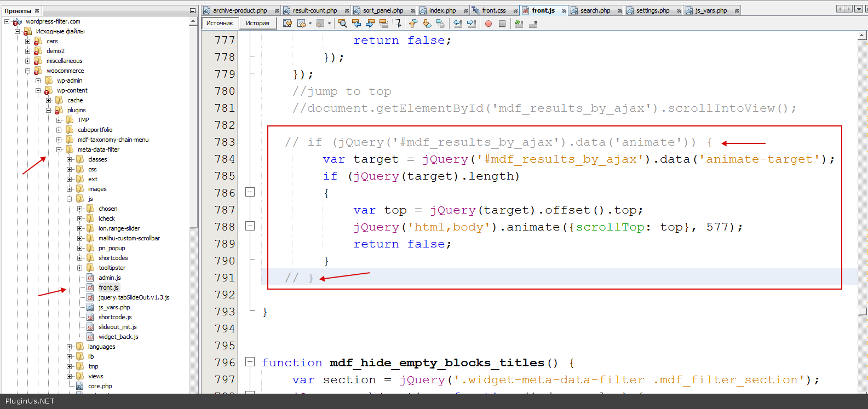Select widget_back.js in the tree

[118, 337]
